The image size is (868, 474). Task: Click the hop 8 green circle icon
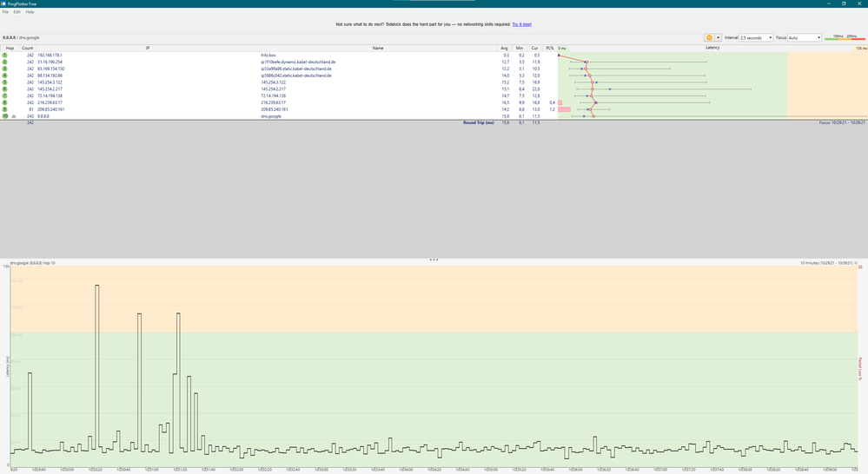tap(5, 102)
